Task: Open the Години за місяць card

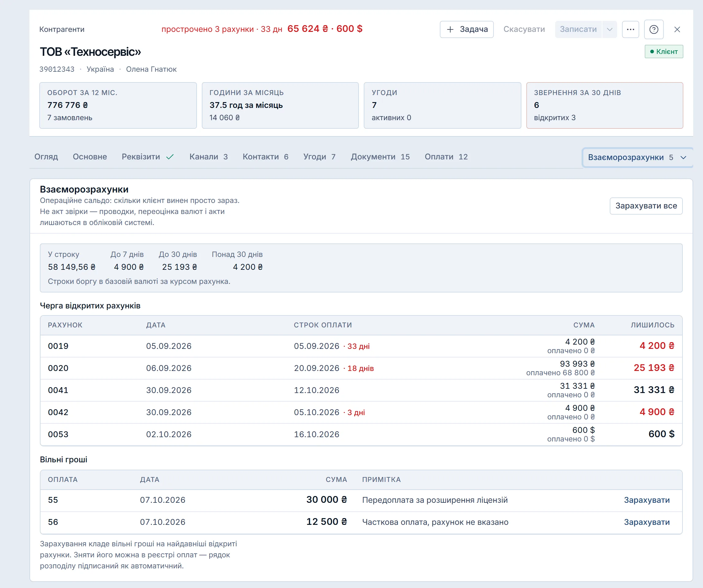Action: pos(280,105)
